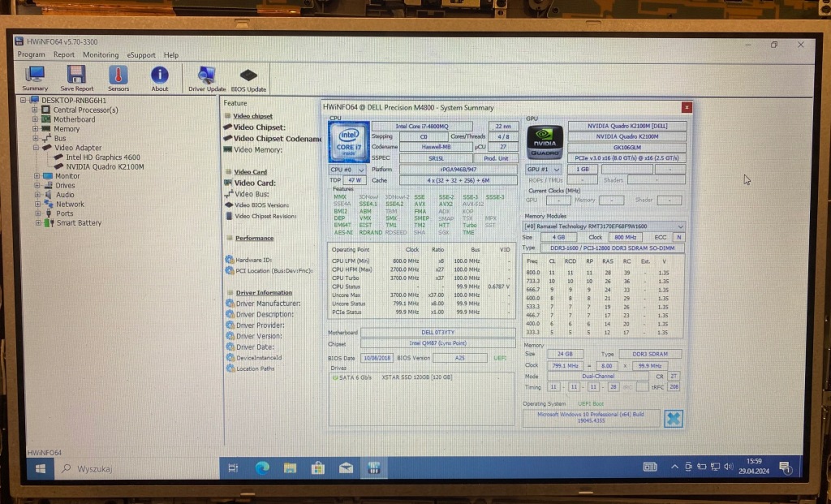
Task: Open Mail app from the taskbar
Action: [x=346, y=468]
